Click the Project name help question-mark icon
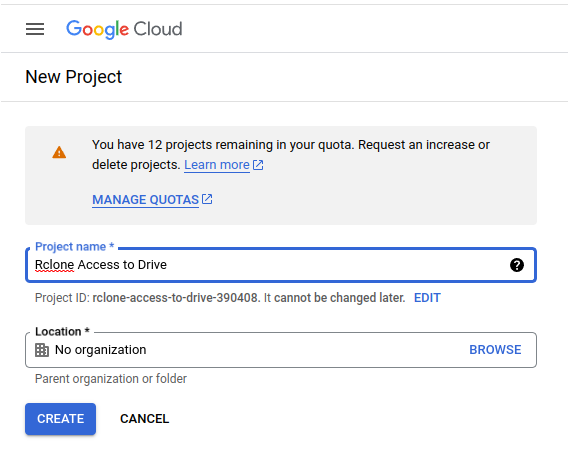The width and height of the screenshot is (568, 470). [517, 265]
